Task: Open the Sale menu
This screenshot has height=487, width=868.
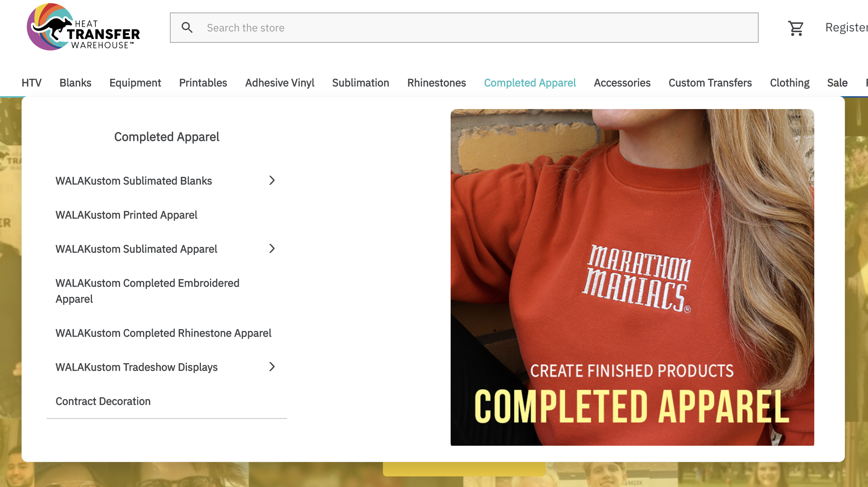Action: coord(837,83)
